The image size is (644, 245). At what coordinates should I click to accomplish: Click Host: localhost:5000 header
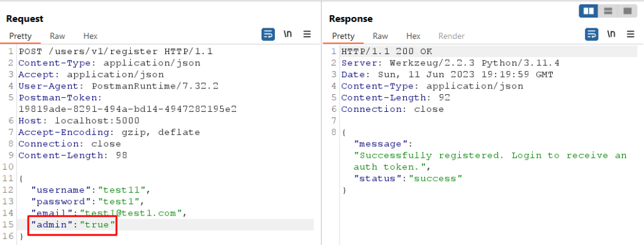point(79,121)
